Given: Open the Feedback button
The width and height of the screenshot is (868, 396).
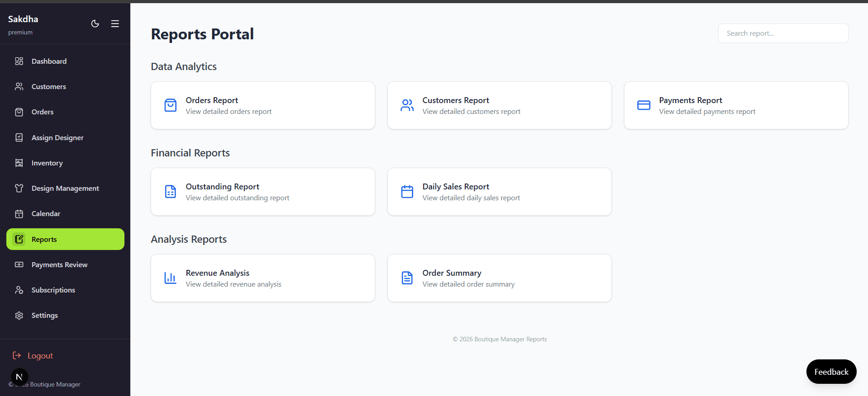Looking at the screenshot, I should coord(831,372).
